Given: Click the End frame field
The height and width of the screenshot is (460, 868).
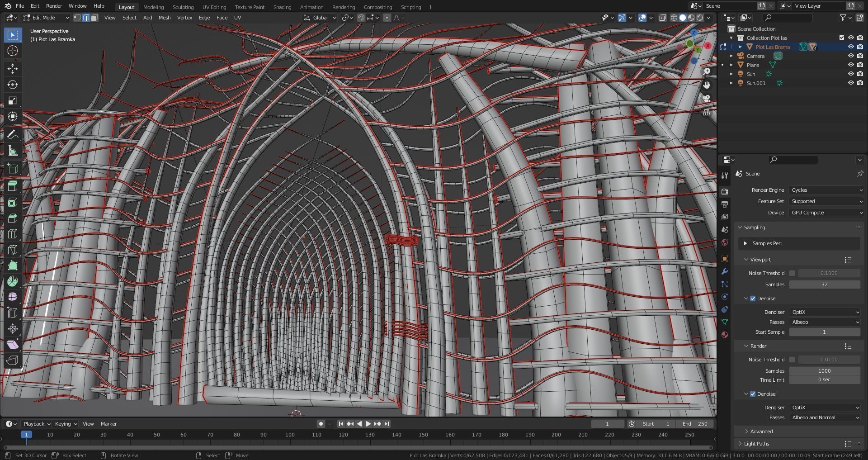Looking at the screenshot, I should (x=695, y=424).
